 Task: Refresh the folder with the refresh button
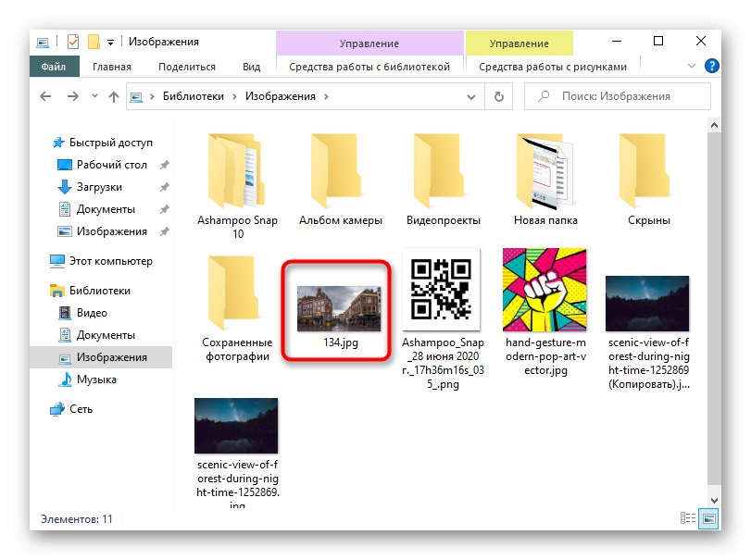[x=498, y=96]
